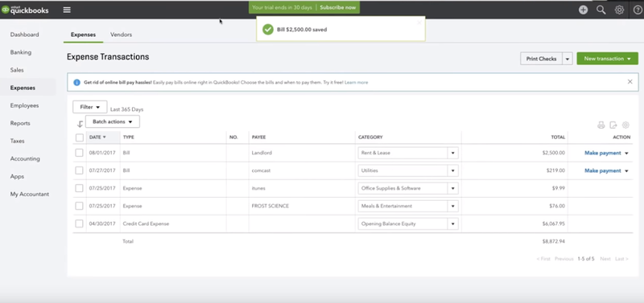This screenshot has width=644, height=303.
Task: Open Sales in sidebar
Action: (17, 70)
